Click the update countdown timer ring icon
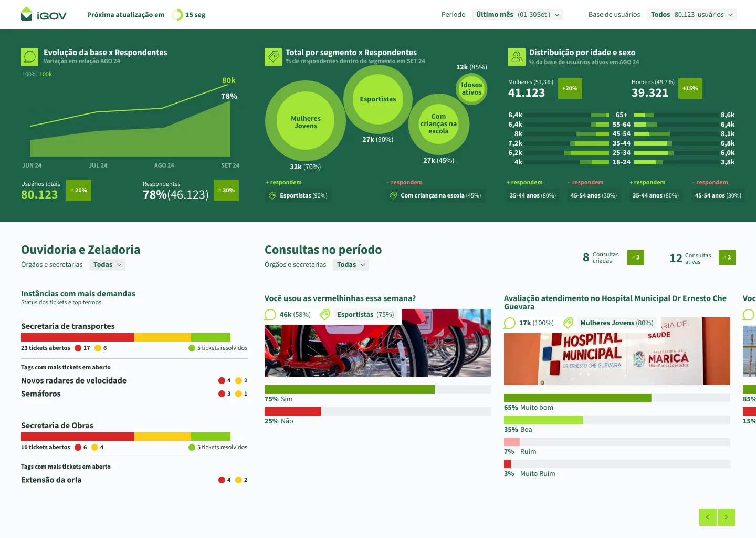 [177, 15]
